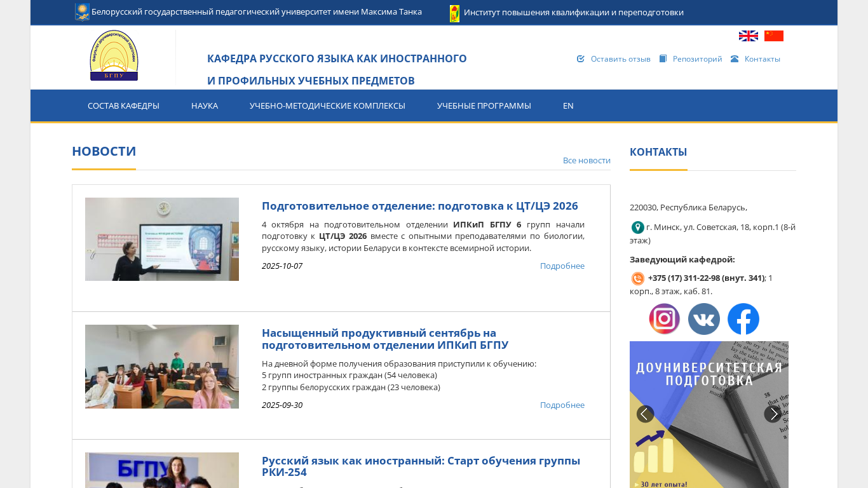Open Учебно-методические комплексы menu
The height and width of the screenshot is (488, 868).
[x=327, y=106]
